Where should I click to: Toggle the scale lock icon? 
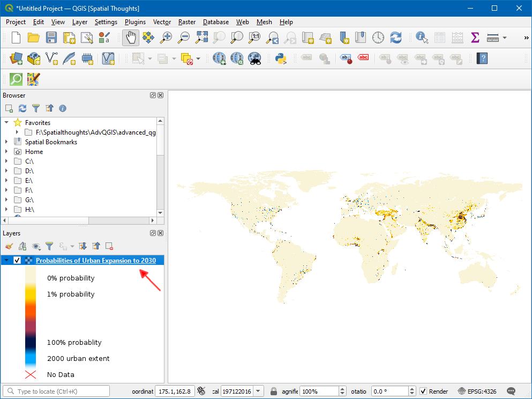274,391
